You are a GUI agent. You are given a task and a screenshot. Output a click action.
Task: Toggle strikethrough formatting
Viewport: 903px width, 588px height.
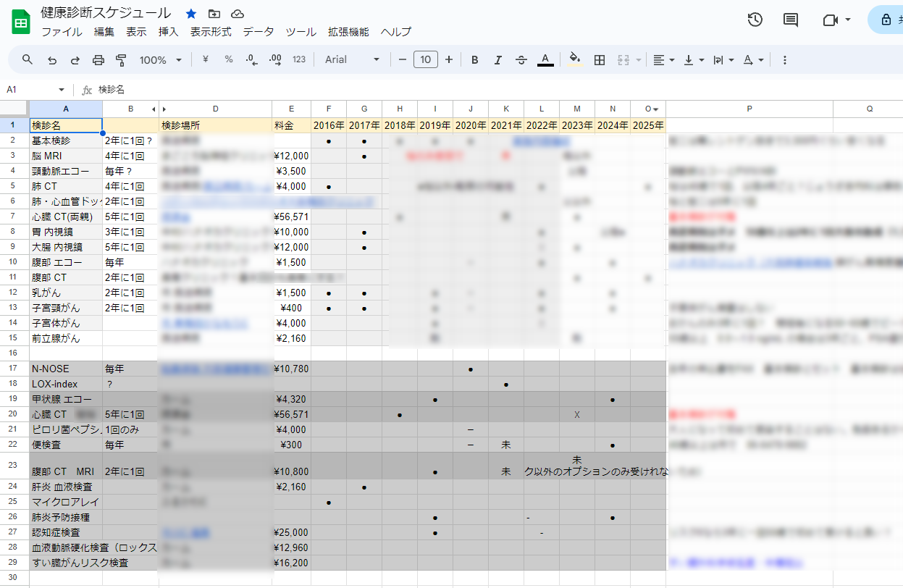click(x=521, y=60)
